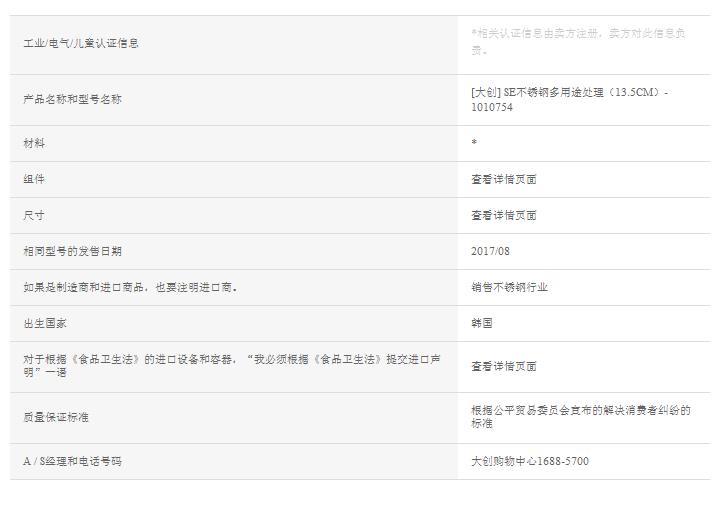The image size is (721, 514).
Task: Click the 大创购物中心1688-5700 phone number
Action: pos(530,461)
